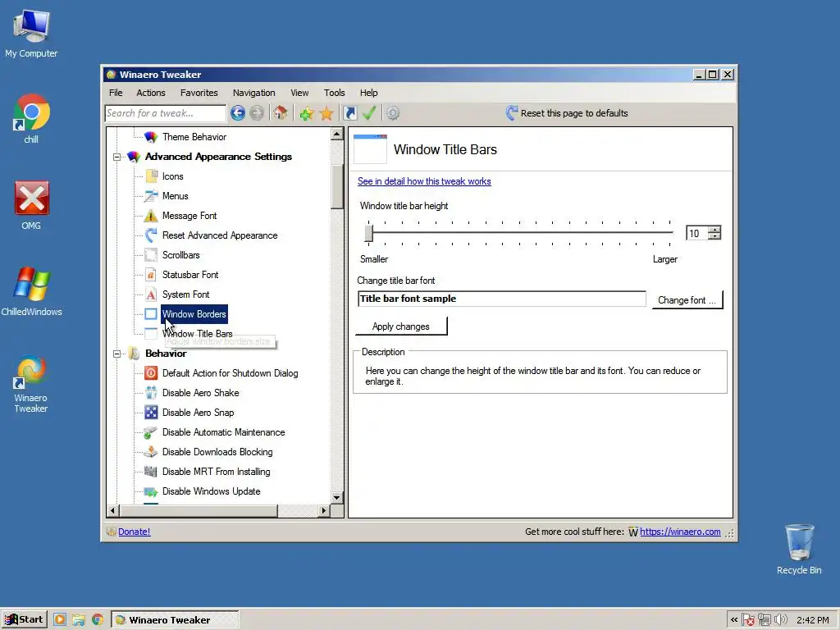The image size is (840, 630).
Task: Click Winaero Tweaker taskbar button
Action: [x=175, y=620]
